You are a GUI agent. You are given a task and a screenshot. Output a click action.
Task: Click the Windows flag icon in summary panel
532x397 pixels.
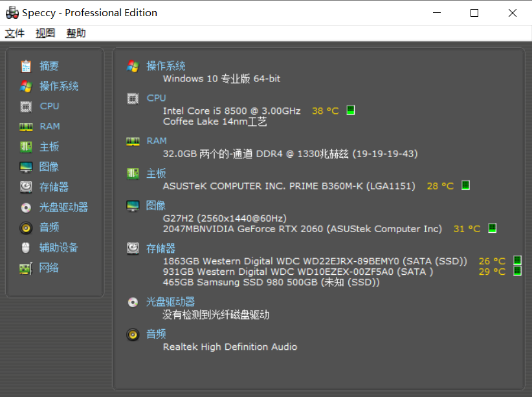[x=133, y=66]
